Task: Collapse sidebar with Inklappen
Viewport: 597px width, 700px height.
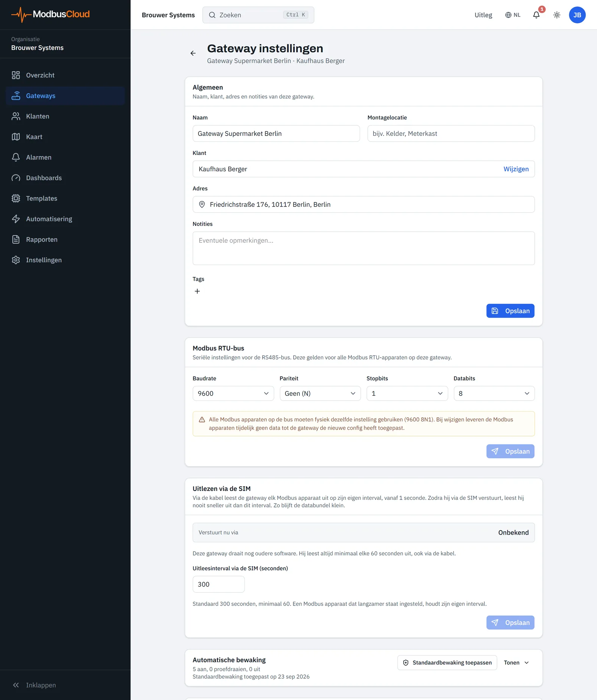Action: (34, 685)
